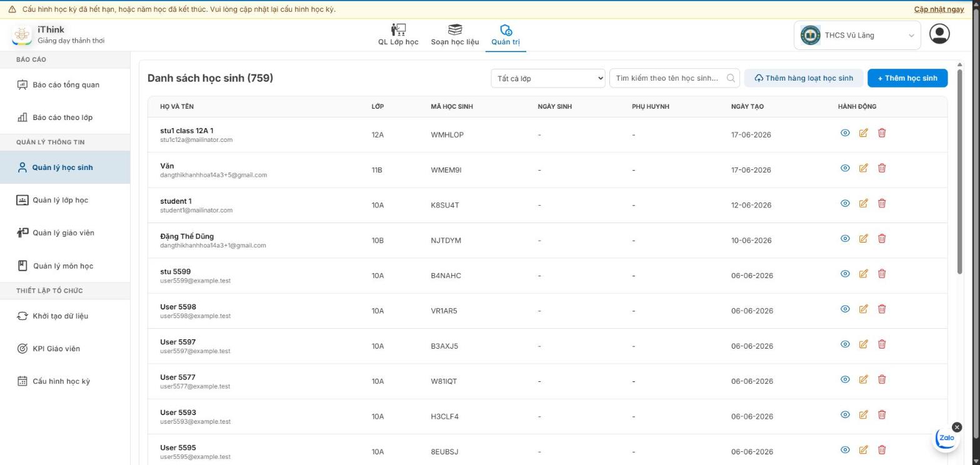Open the 'Tất cả lớp' class filter dropdown
The width and height of the screenshot is (980, 465).
(x=548, y=78)
